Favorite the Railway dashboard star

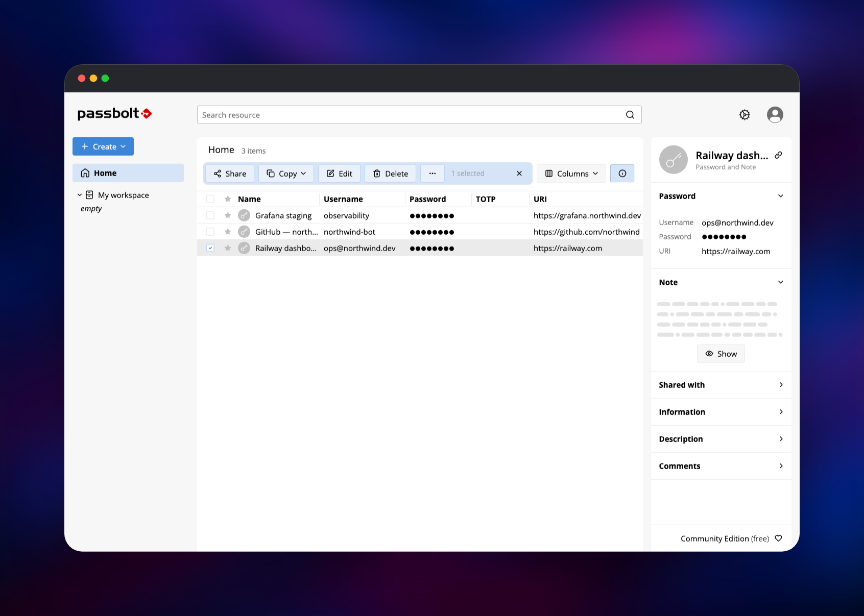tap(228, 248)
